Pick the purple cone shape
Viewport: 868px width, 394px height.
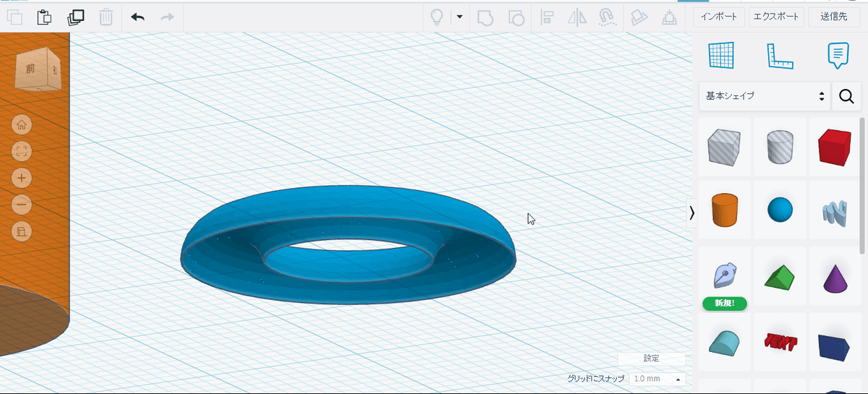(835, 277)
